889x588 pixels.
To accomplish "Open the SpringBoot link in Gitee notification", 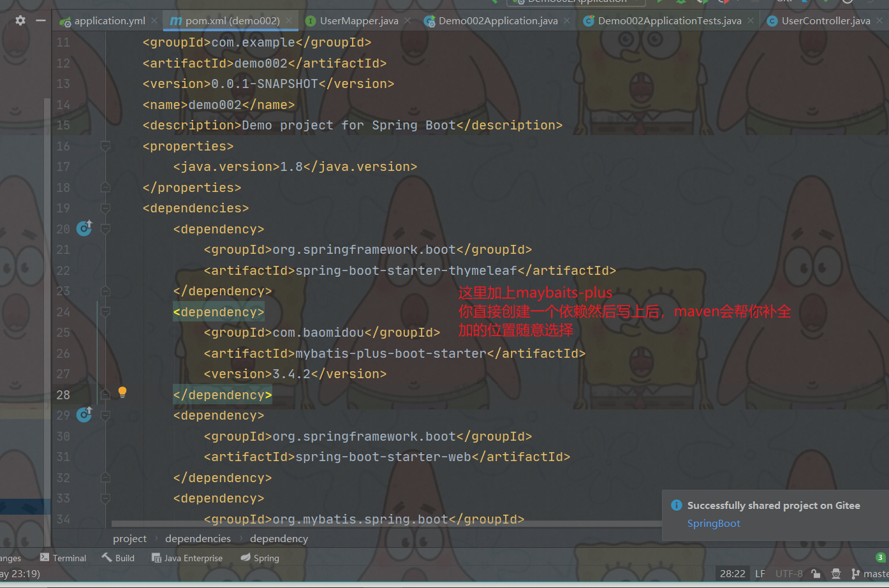I will (714, 524).
